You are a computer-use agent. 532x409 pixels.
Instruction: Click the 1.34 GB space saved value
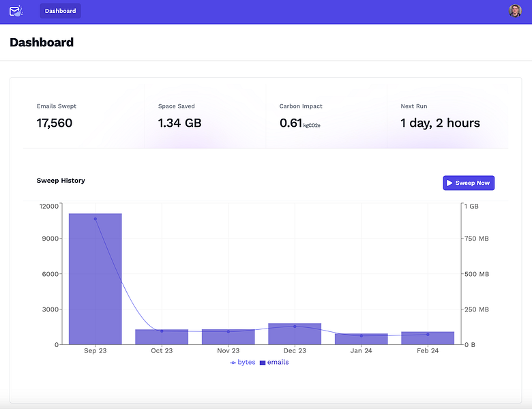[x=180, y=123]
